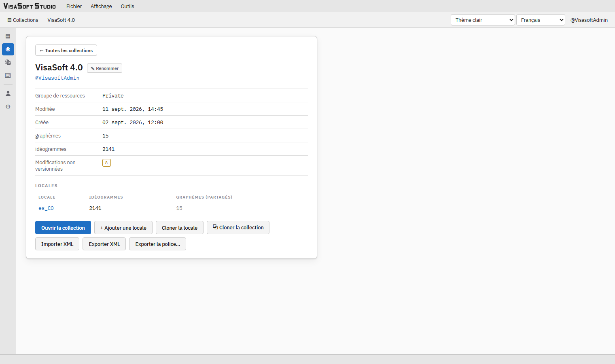Image resolution: width=615 pixels, height=364 pixels.
Task: Click Cloner la locale
Action: (x=180, y=228)
